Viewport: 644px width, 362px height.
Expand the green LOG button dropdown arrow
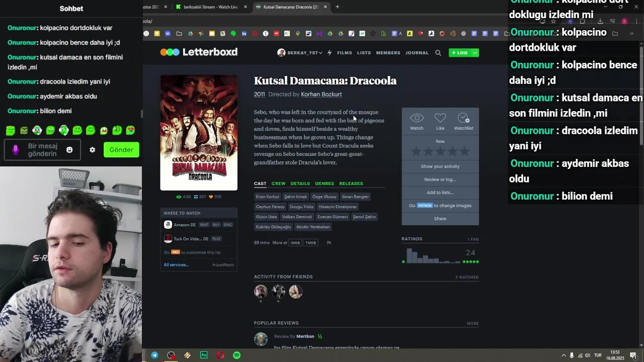pyautogui.click(x=475, y=53)
